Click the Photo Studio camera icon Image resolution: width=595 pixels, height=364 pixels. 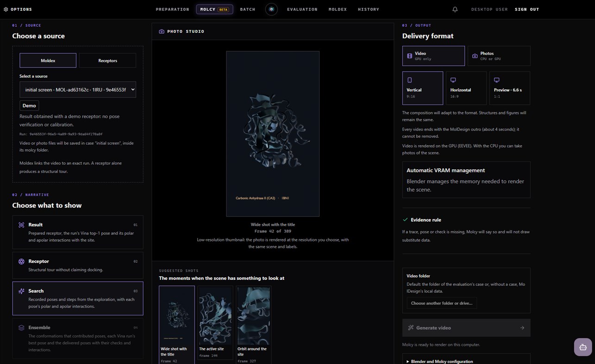tap(162, 31)
